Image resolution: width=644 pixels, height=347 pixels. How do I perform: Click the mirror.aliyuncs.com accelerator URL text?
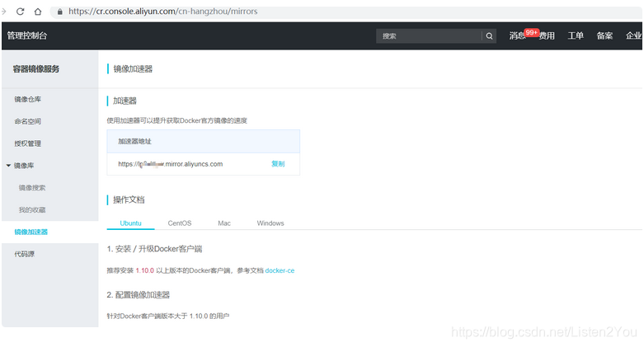click(171, 164)
